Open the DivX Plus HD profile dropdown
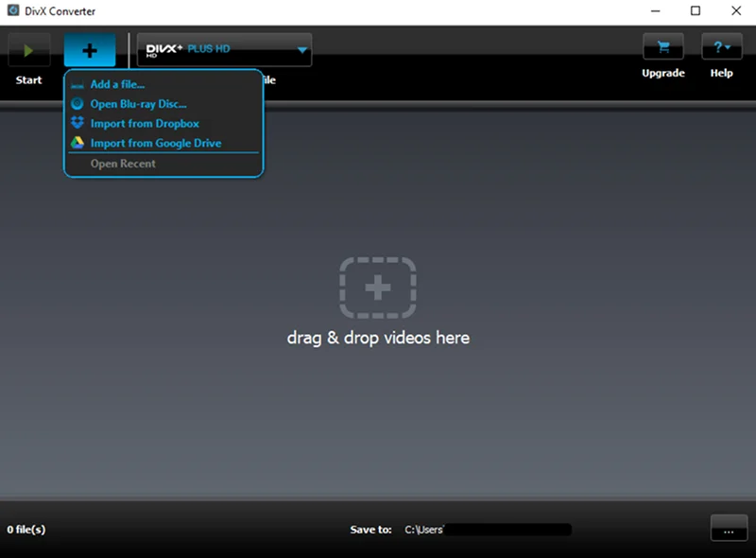The height and width of the screenshot is (558, 756). (225, 50)
